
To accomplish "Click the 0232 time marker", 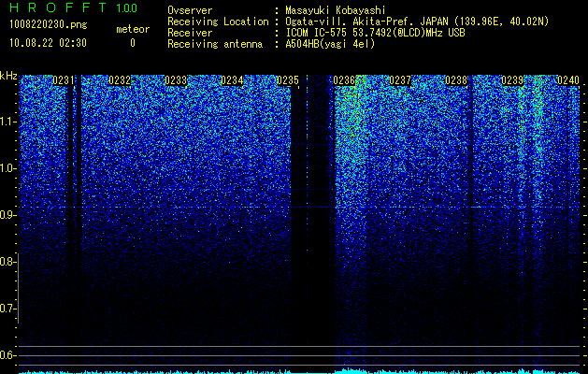I will pyautogui.click(x=120, y=80).
